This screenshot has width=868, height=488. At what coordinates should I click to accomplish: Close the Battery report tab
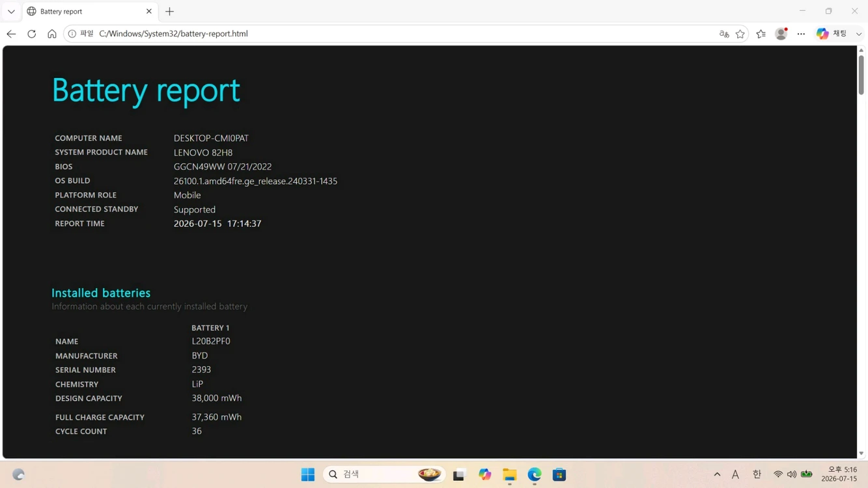(x=148, y=12)
